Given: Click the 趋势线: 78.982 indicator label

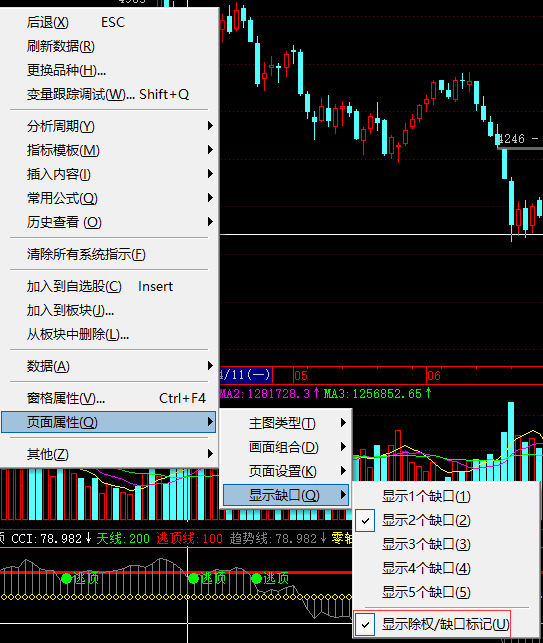Looking at the screenshot, I should click(x=278, y=538).
